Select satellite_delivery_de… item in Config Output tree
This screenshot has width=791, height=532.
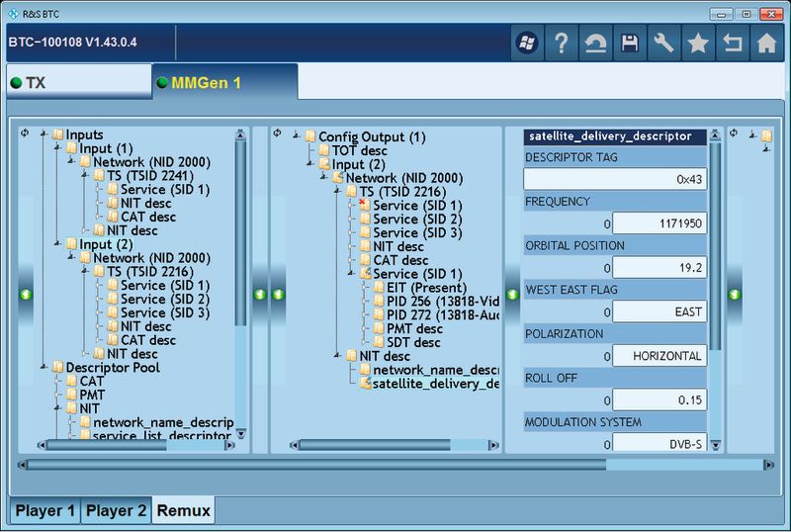click(x=436, y=384)
